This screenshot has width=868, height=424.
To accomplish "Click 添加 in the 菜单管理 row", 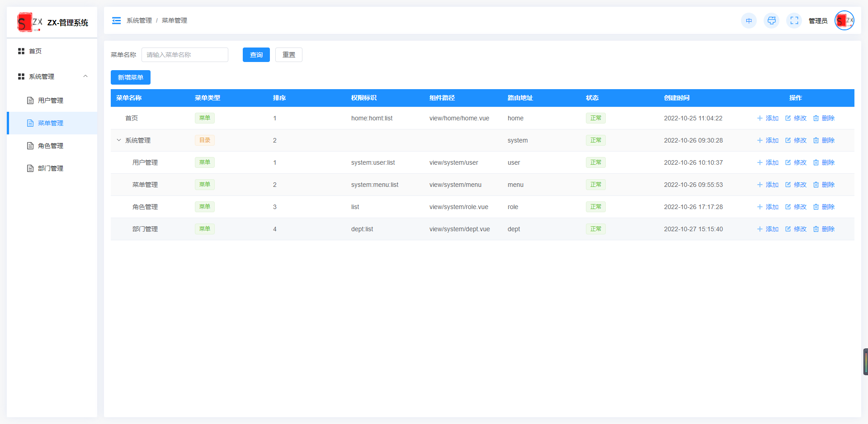I will 768,185.
